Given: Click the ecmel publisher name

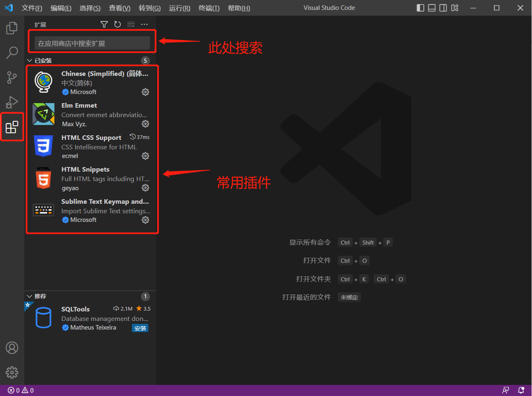Looking at the screenshot, I should (x=70, y=156).
